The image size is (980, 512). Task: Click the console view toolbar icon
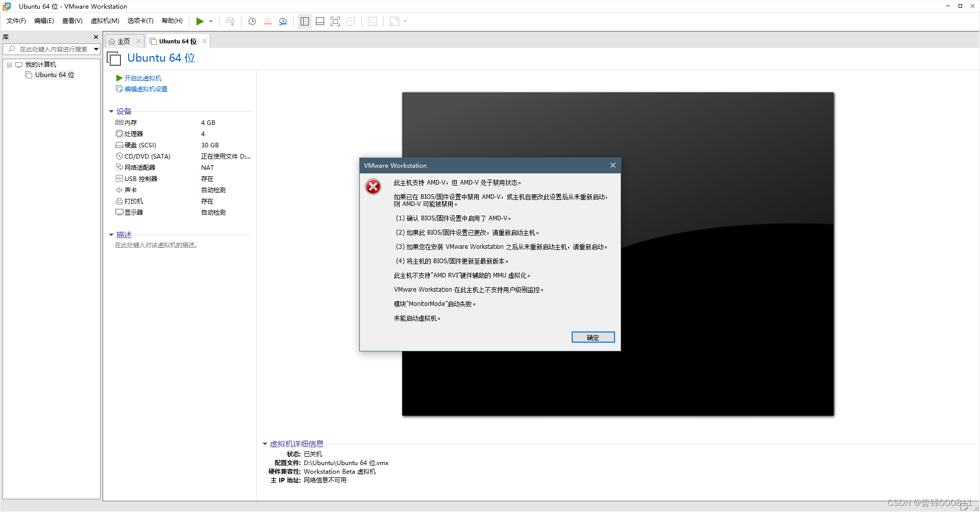point(373,21)
